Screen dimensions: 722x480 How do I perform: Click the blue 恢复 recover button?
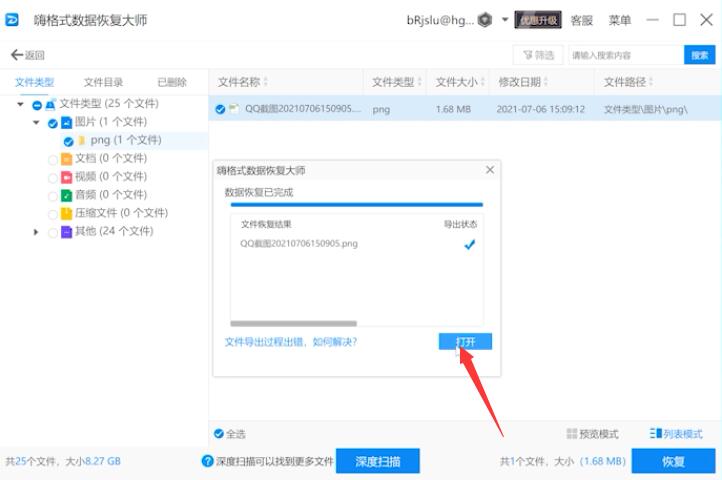tap(673, 461)
